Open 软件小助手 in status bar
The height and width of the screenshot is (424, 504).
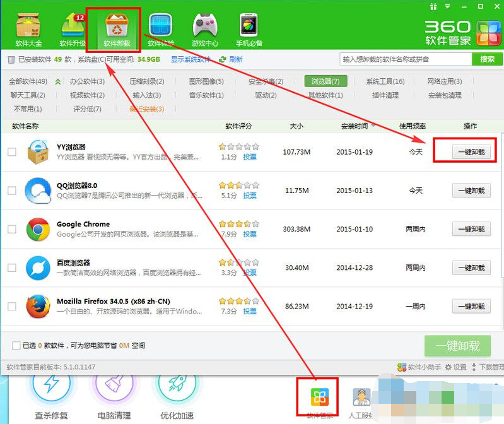coord(419,367)
